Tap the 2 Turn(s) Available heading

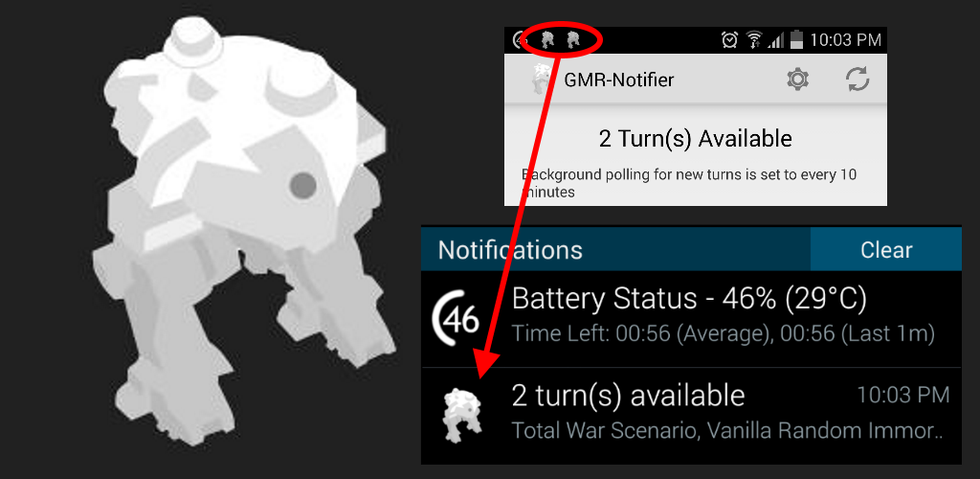[x=695, y=138]
